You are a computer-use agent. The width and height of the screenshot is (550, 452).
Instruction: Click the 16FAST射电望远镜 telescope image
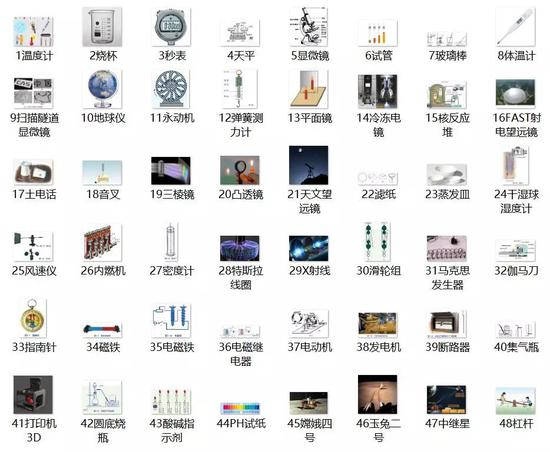516,93
